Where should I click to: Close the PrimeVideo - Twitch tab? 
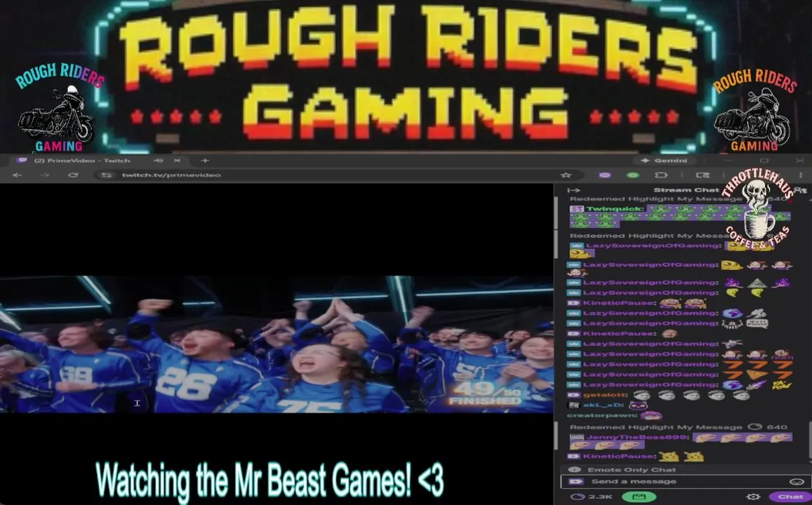(177, 161)
